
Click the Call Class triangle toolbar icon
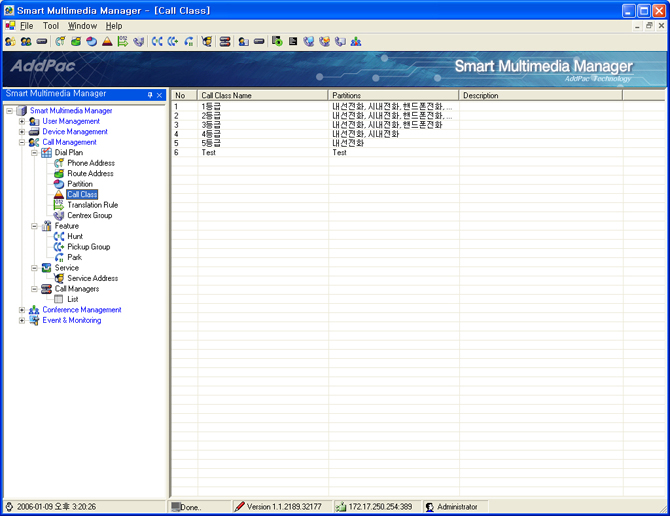point(107,41)
